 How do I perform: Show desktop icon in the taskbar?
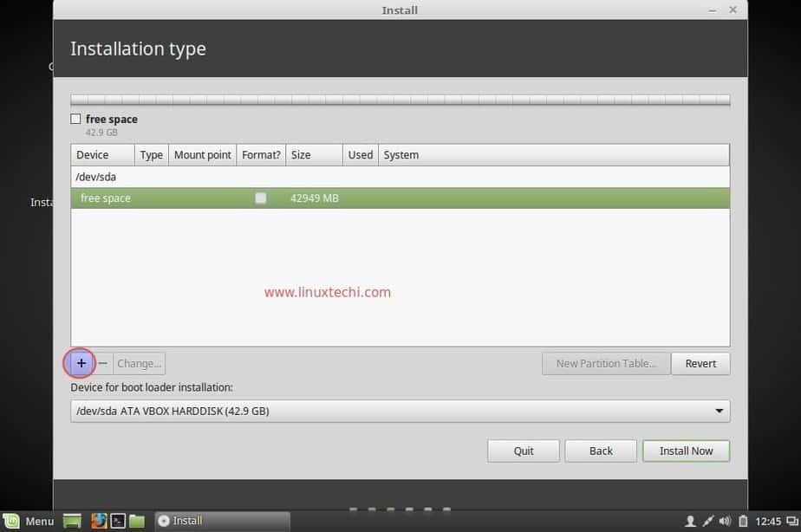pyautogui.click(x=72, y=522)
